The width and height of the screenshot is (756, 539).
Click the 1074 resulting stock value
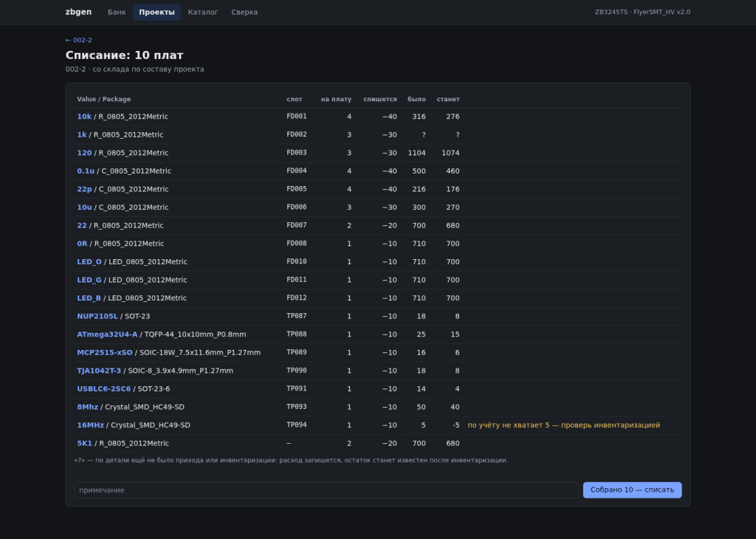[x=450, y=153]
